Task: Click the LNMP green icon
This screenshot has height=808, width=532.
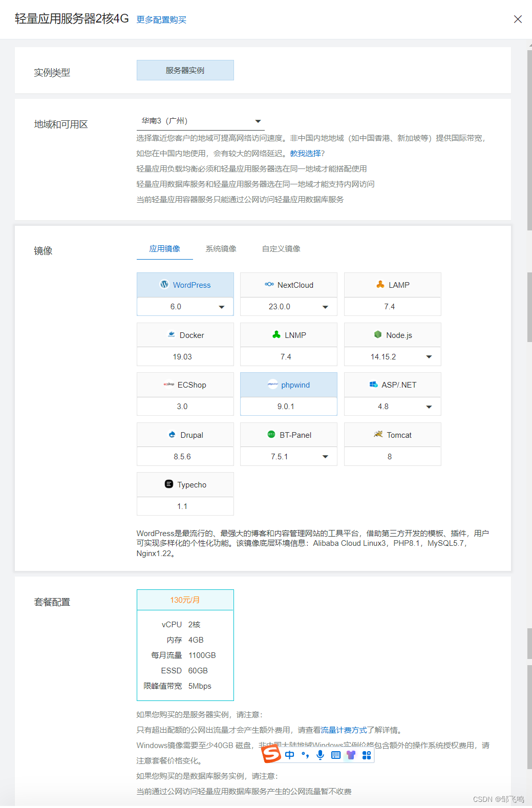Action: coord(276,335)
